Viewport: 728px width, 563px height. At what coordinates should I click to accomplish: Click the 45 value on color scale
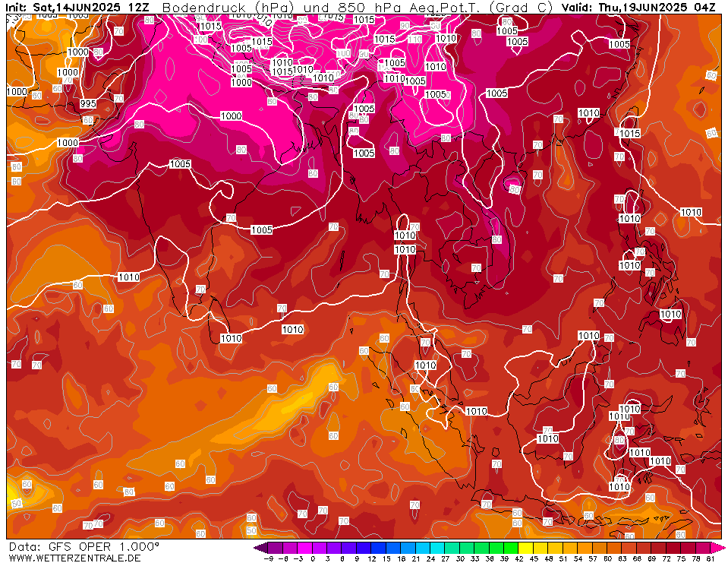pyautogui.click(x=534, y=558)
